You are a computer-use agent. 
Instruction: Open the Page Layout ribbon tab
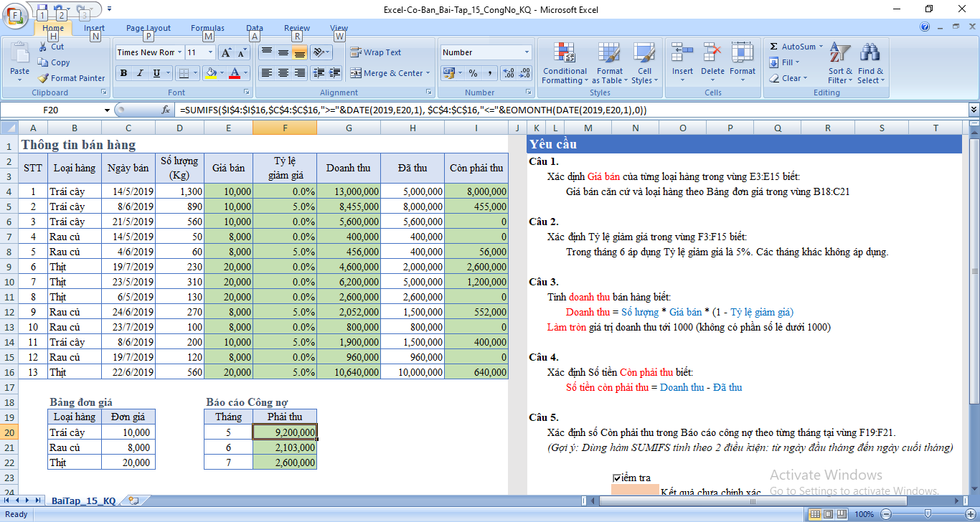click(149, 28)
